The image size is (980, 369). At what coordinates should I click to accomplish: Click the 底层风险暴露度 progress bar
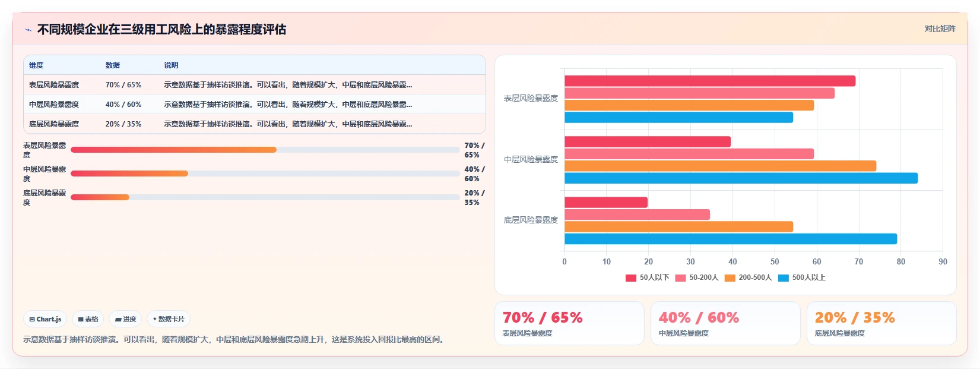pyautogui.click(x=265, y=197)
